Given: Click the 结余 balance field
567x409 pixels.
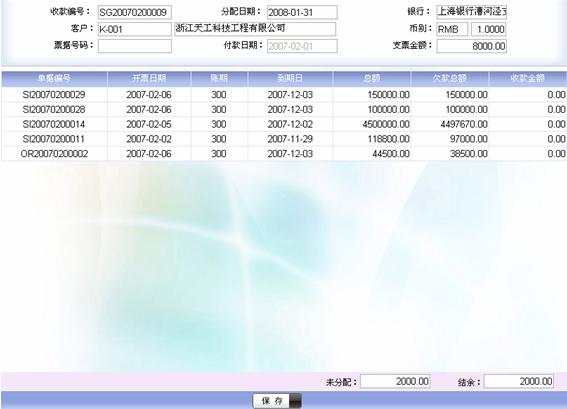Looking at the screenshot, I should pyautogui.click(x=519, y=381).
